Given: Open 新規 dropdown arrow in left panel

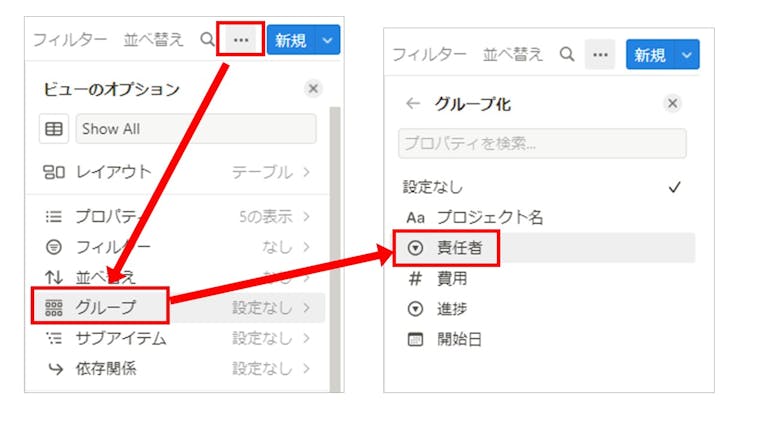Looking at the screenshot, I should pyautogui.click(x=328, y=40).
